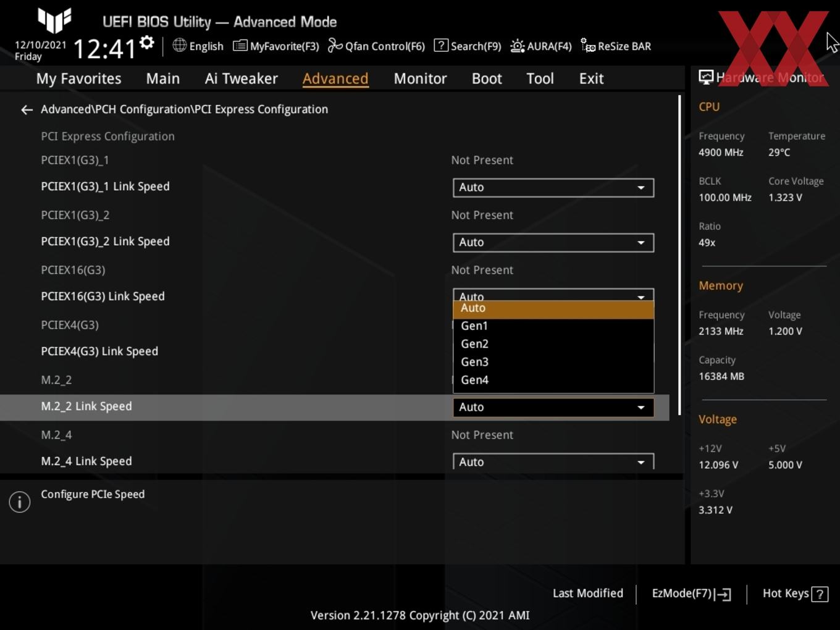Viewport: 840px width, 630px height.
Task: Select the PCIEX16(G3) Link Speed row
Action: click(x=334, y=296)
